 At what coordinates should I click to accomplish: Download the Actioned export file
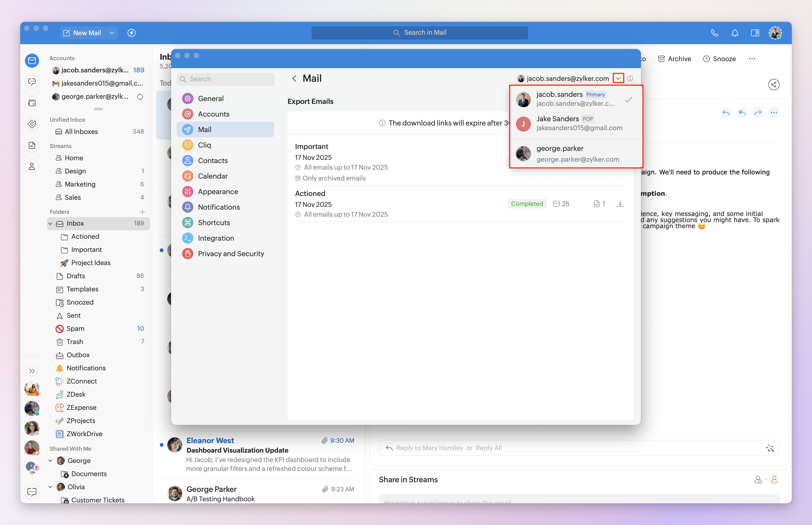[x=620, y=204]
